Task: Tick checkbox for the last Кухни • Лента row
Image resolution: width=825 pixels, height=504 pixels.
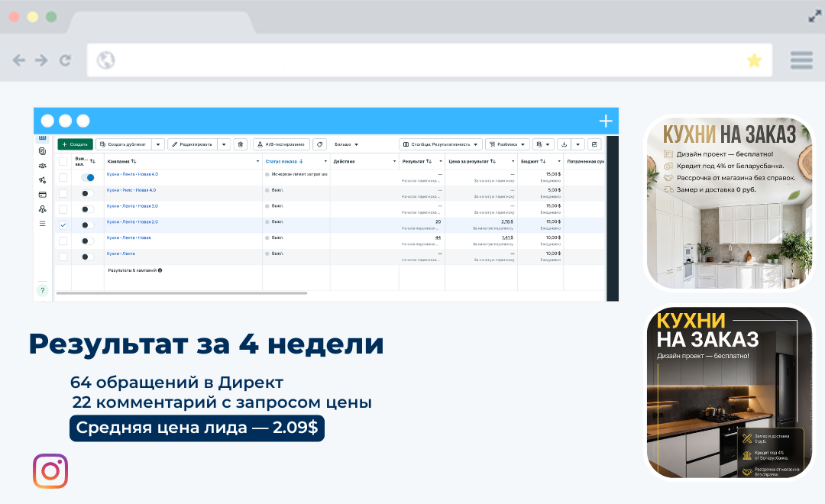Action: coord(63,257)
